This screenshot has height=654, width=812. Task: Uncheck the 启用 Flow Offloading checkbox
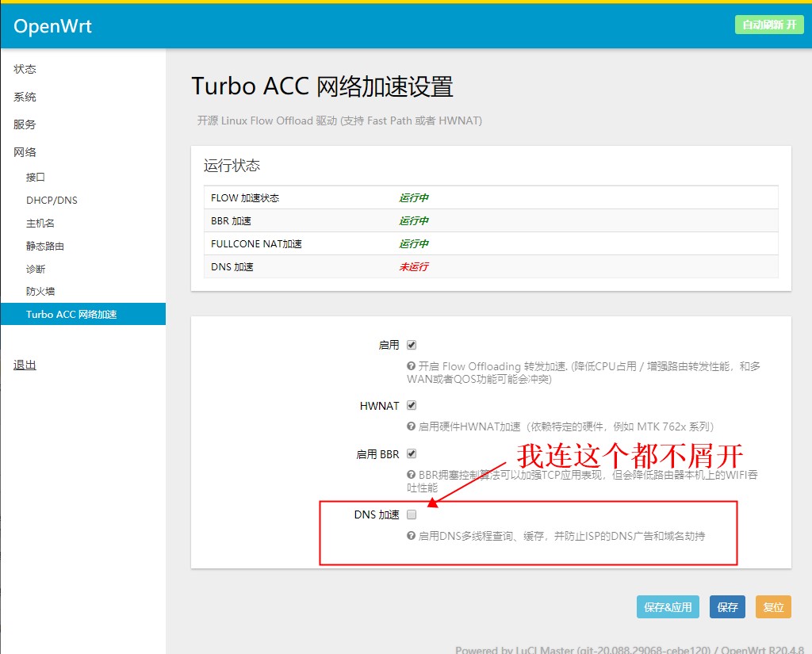pyautogui.click(x=412, y=345)
